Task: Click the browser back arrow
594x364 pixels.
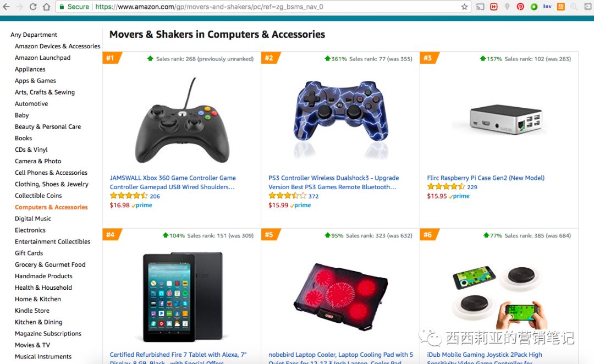Action: (7, 7)
